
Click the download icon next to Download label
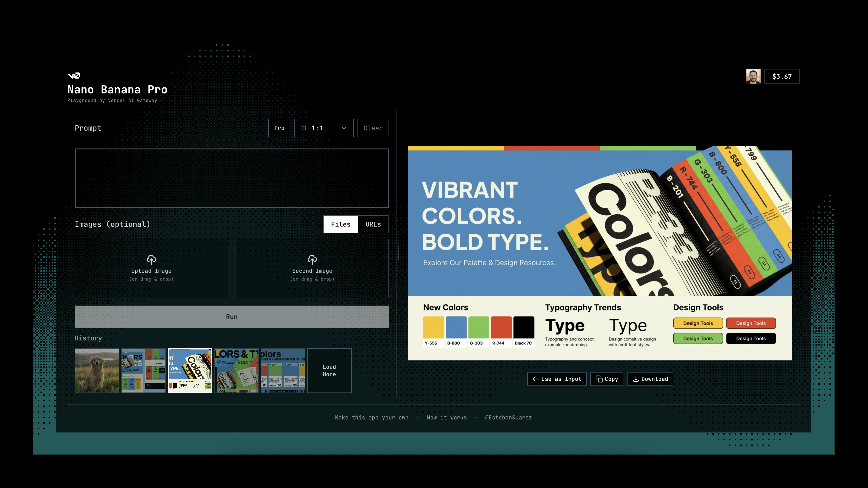[636, 379]
